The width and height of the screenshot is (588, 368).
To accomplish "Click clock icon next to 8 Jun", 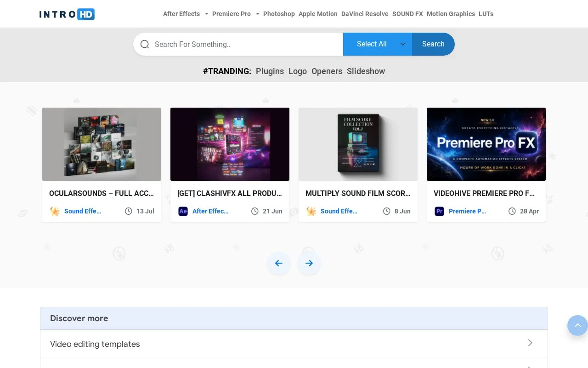I will pyautogui.click(x=386, y=211).
